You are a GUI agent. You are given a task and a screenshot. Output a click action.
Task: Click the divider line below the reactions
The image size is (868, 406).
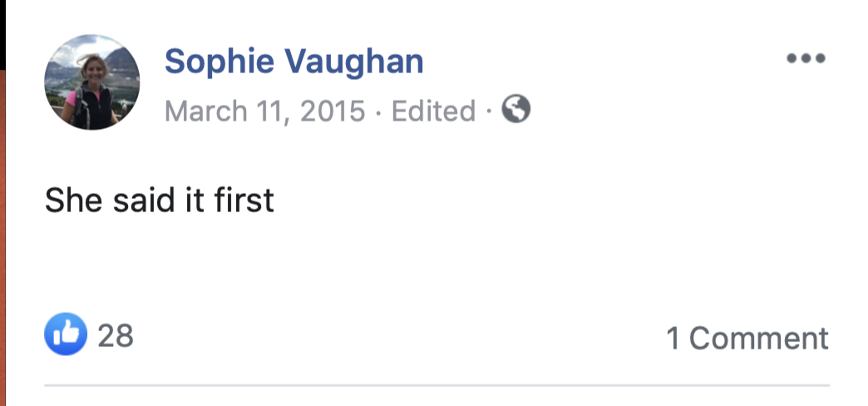[436, 385]
